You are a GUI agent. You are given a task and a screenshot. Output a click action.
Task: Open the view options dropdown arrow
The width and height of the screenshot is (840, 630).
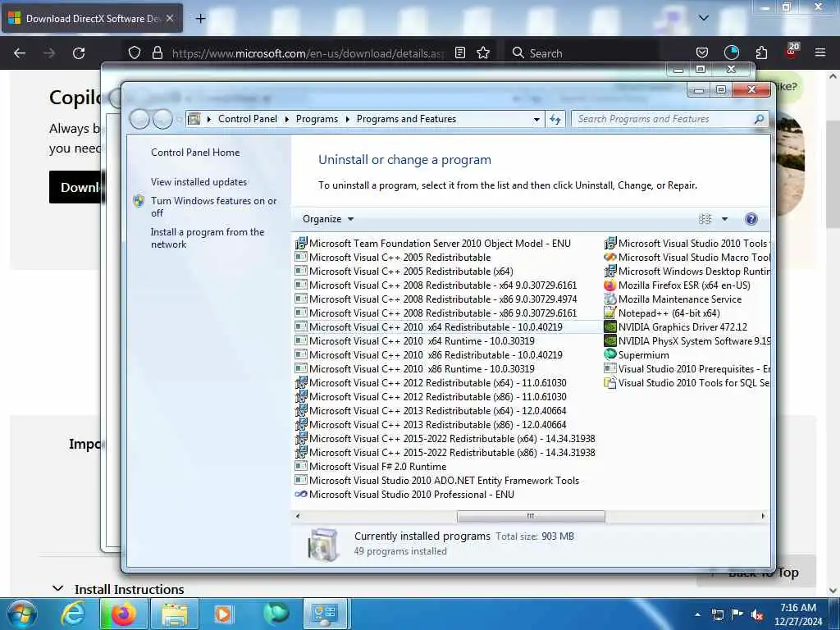[x=724, y=218]
